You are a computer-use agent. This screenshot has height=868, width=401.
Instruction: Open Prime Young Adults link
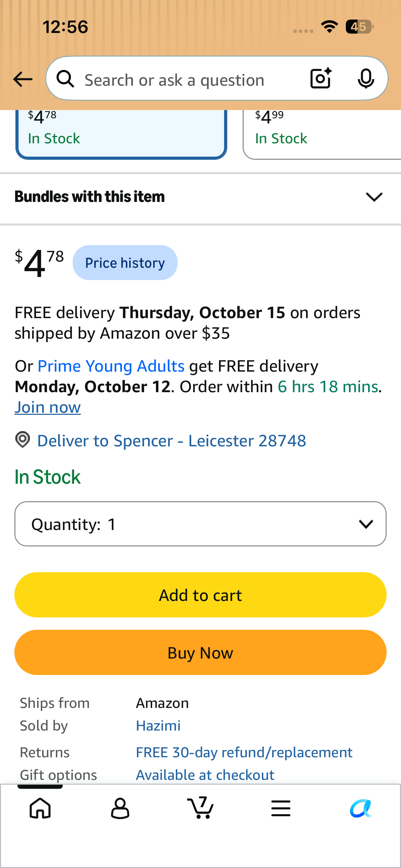(x=111, y=366)
